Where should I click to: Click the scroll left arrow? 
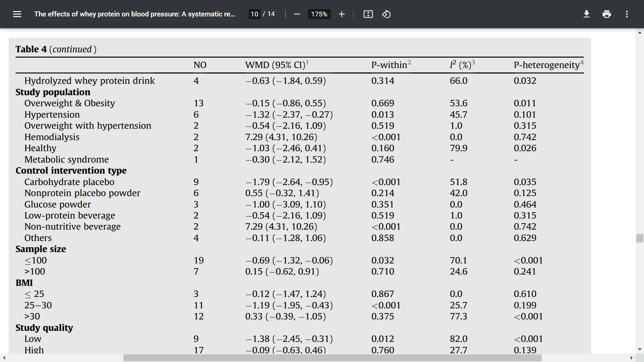[4, 358]
